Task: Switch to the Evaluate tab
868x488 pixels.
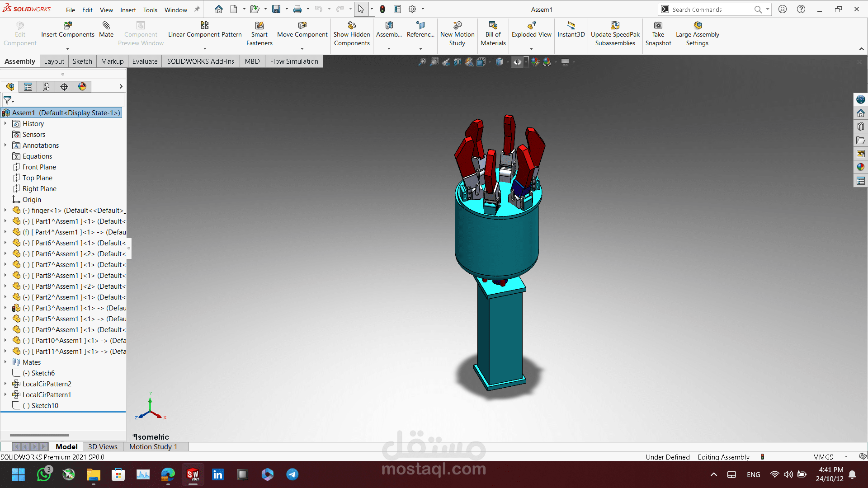Action: coord(145,61)
